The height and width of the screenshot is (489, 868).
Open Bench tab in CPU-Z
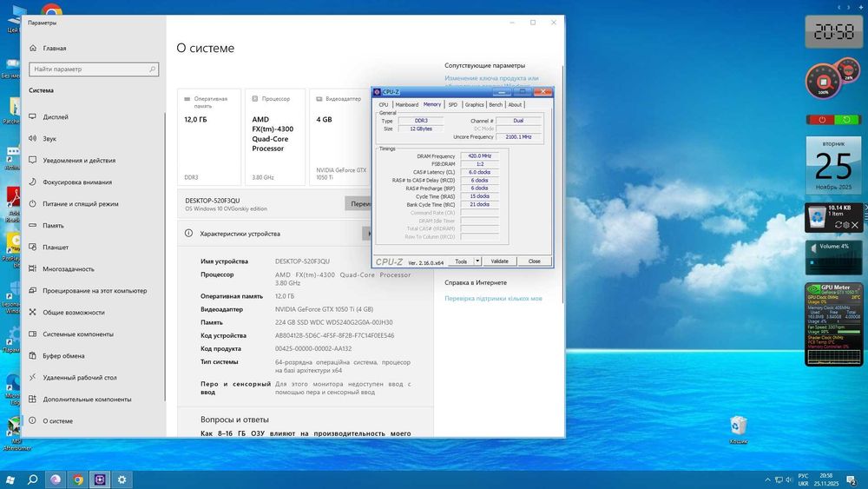click(x=496, y=105)
